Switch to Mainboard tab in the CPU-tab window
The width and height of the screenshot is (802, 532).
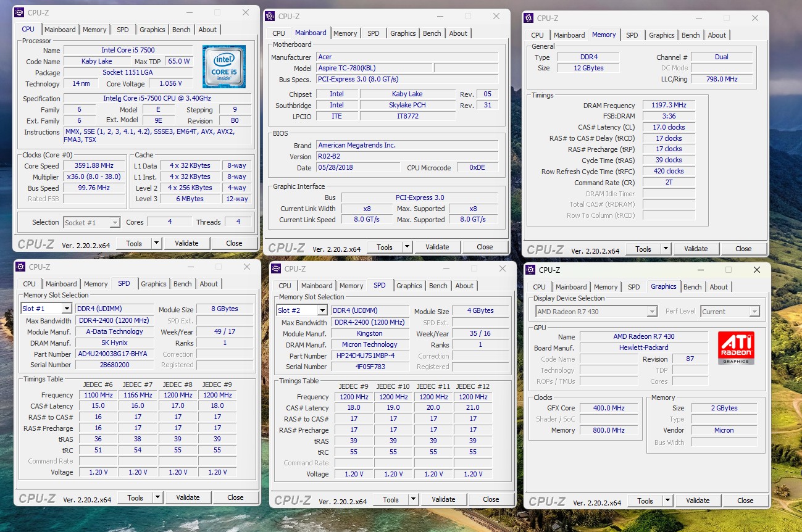[x=60, y=30]
